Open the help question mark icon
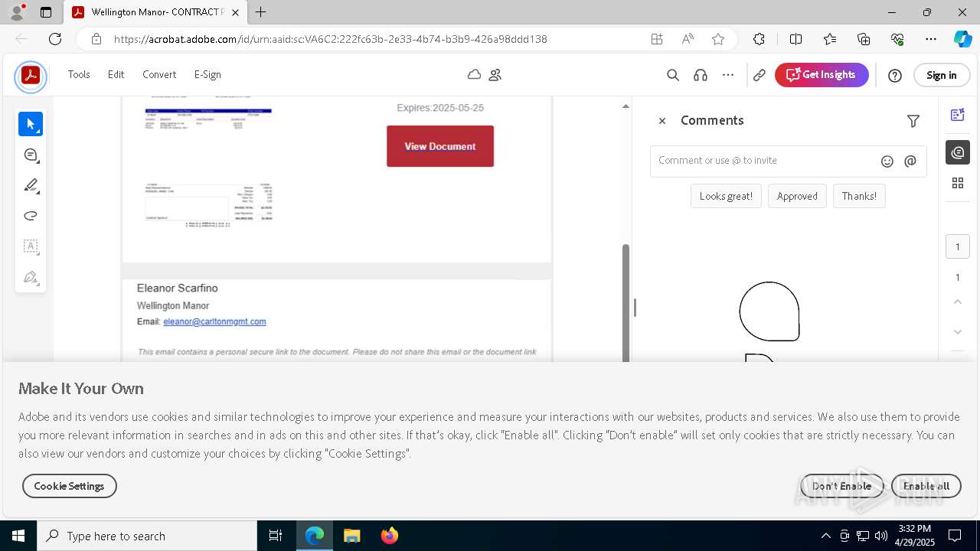This screenshot has height=551, width=980. coord(895,75)
